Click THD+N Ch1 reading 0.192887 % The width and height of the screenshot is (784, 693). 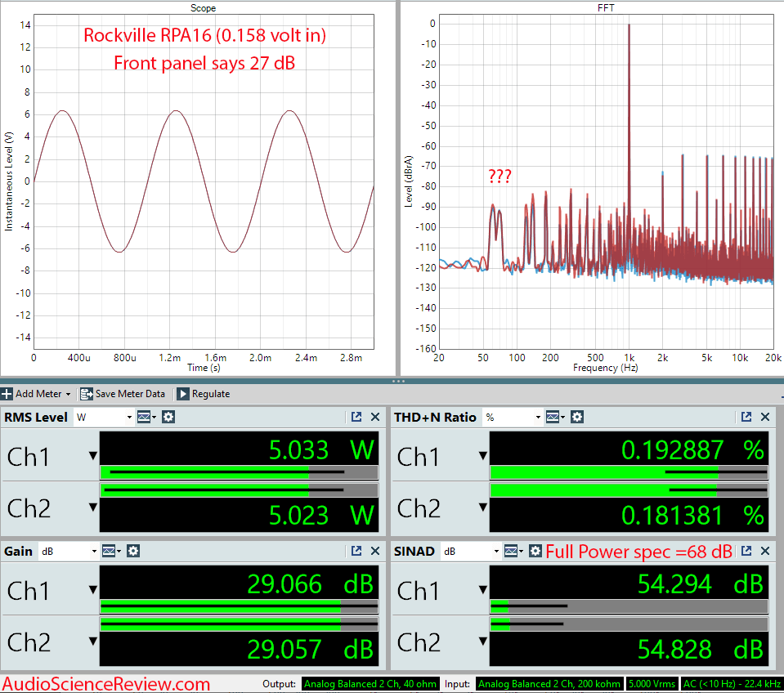point(693,449)
